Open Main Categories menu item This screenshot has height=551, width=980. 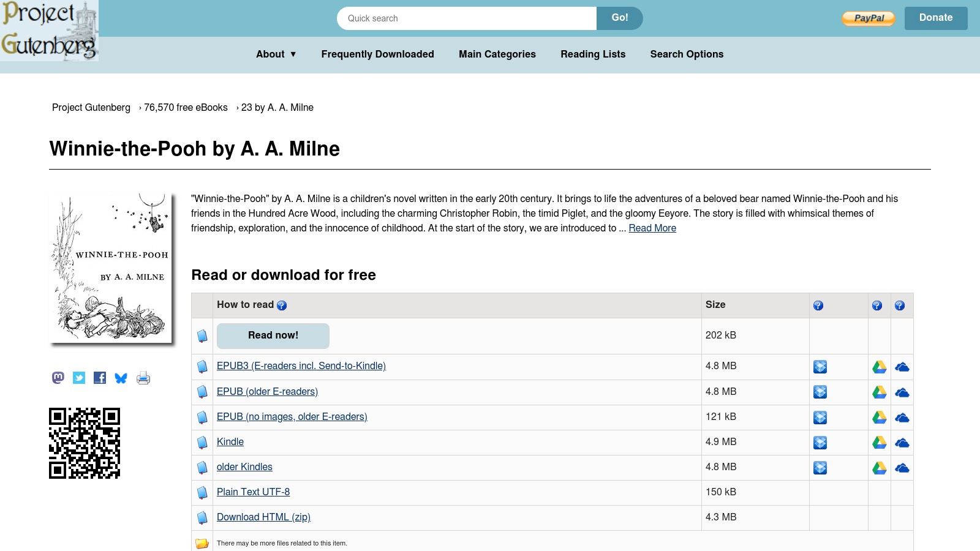497,54
